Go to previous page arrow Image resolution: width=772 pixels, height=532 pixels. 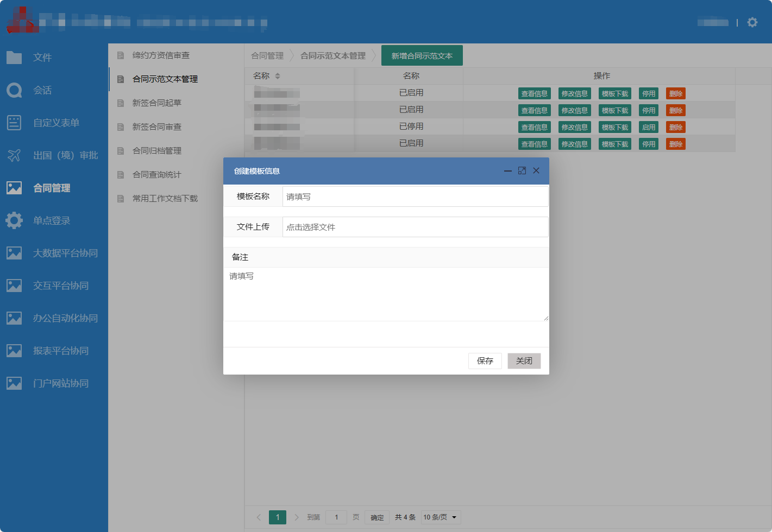(x=259, y=517)
